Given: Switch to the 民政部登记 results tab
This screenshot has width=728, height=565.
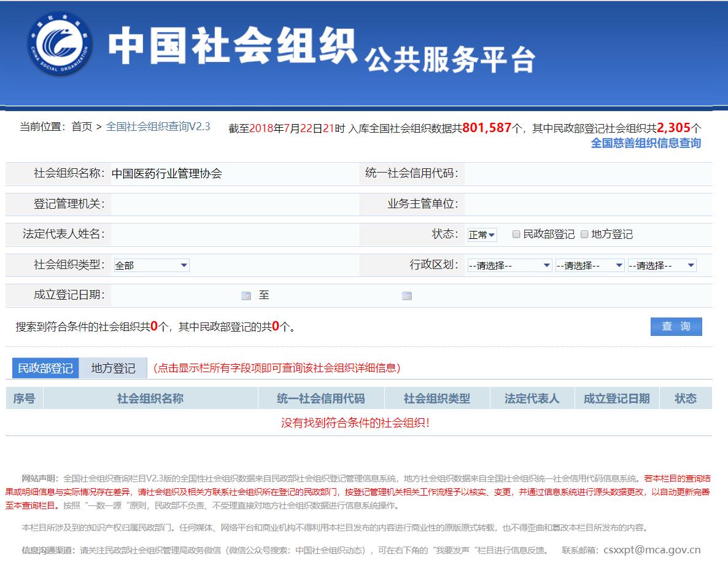Looking at the screenshot, I should pyautogui.click(x=45, y=368).
